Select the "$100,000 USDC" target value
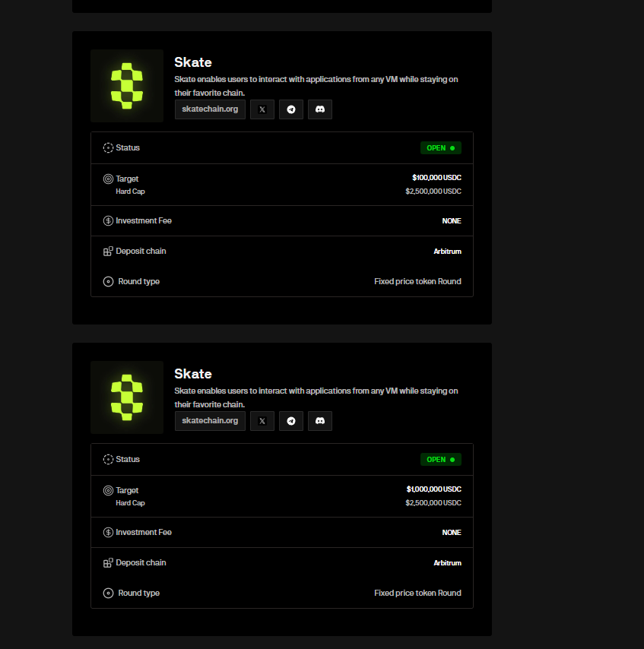The width and height of the screenshot is (644, 649). pyautogui.click(x=436, y=178)
